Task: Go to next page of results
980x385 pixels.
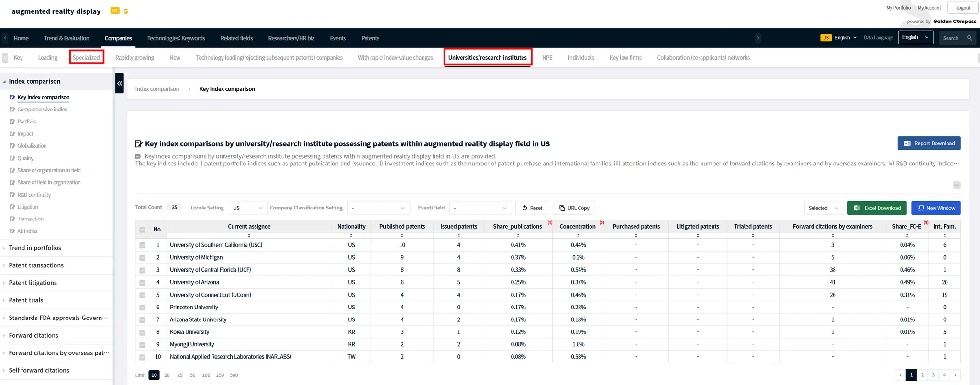Action: pos(955,375)
